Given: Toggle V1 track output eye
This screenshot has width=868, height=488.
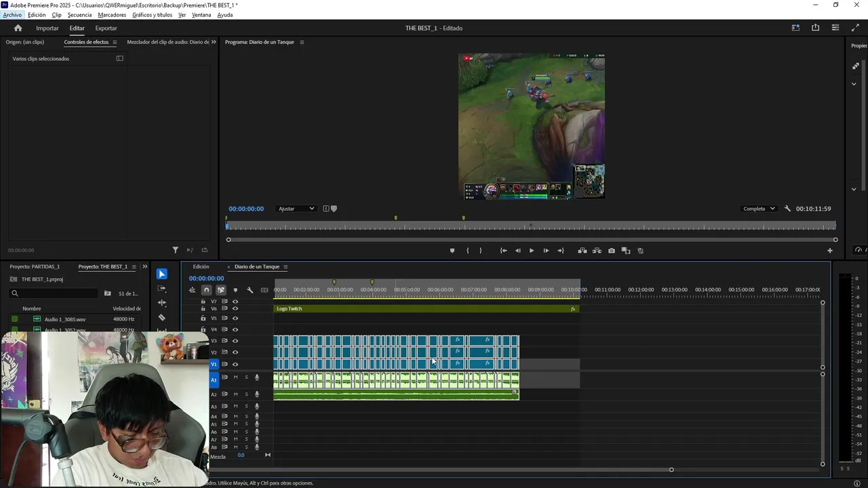Looking at the screenshot, I should tap(235, 364).
